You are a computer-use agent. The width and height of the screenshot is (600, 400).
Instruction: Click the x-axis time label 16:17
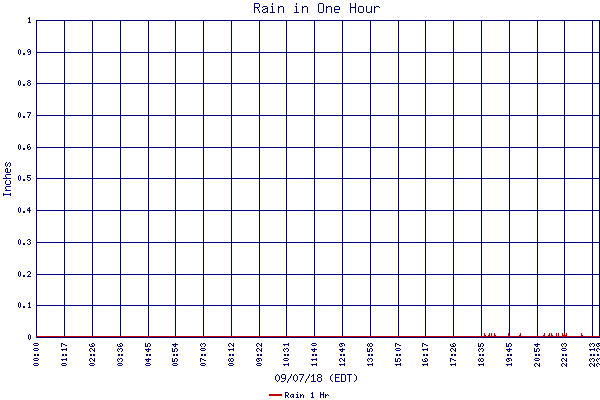point(425,354)
